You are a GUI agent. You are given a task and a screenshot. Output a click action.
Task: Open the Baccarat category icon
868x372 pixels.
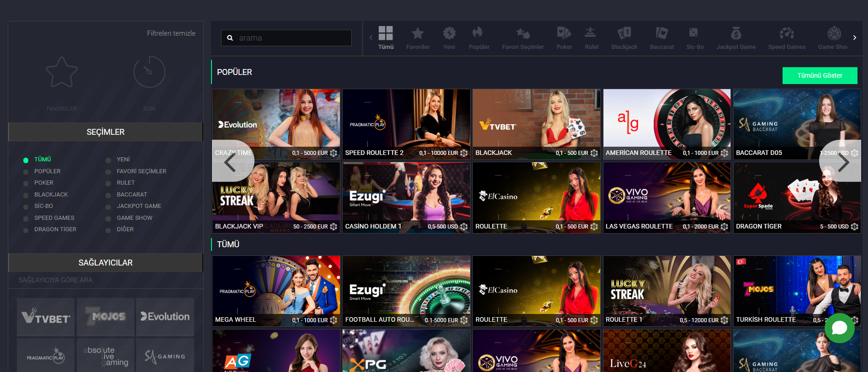click(x=662, y=38)
